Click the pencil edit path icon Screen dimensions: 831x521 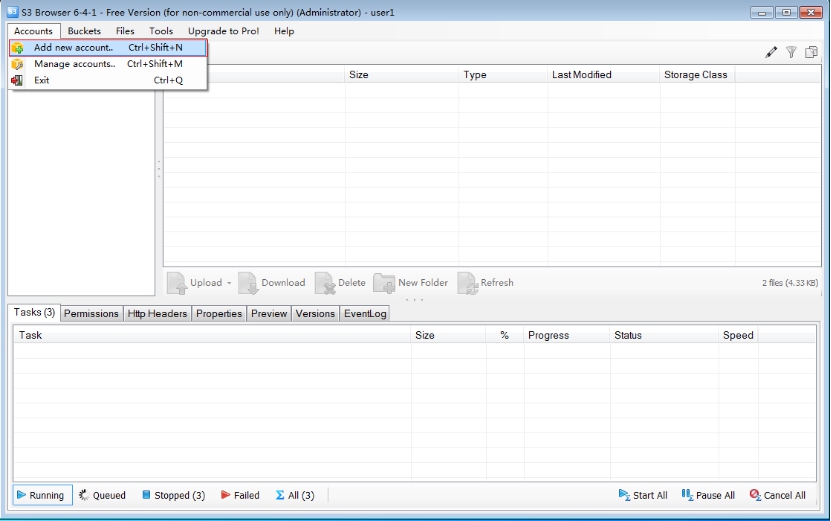(x=771, y=52)
